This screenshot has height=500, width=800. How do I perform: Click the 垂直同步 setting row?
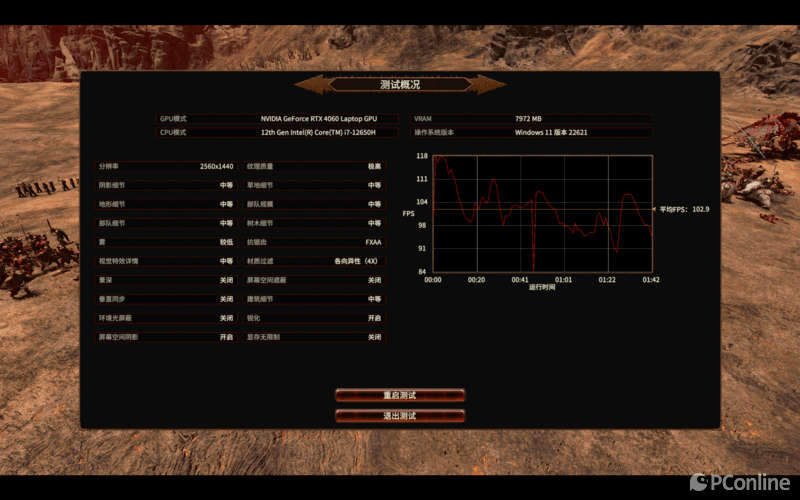166,299
